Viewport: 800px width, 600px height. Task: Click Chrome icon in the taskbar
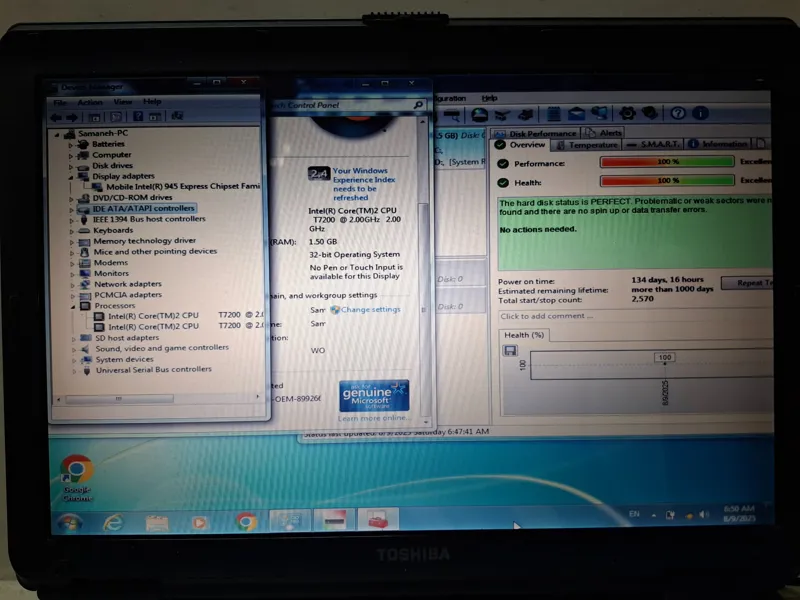click(246, 522)
